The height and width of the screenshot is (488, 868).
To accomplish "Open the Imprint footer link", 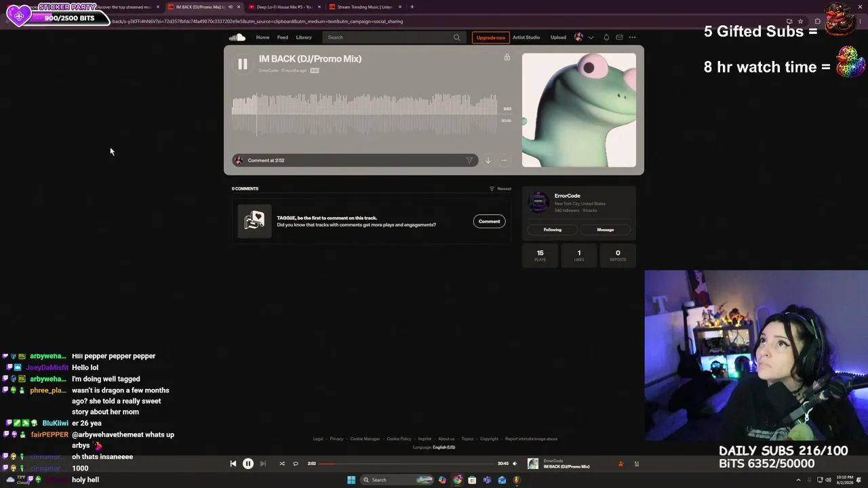I will coord(425,439).
